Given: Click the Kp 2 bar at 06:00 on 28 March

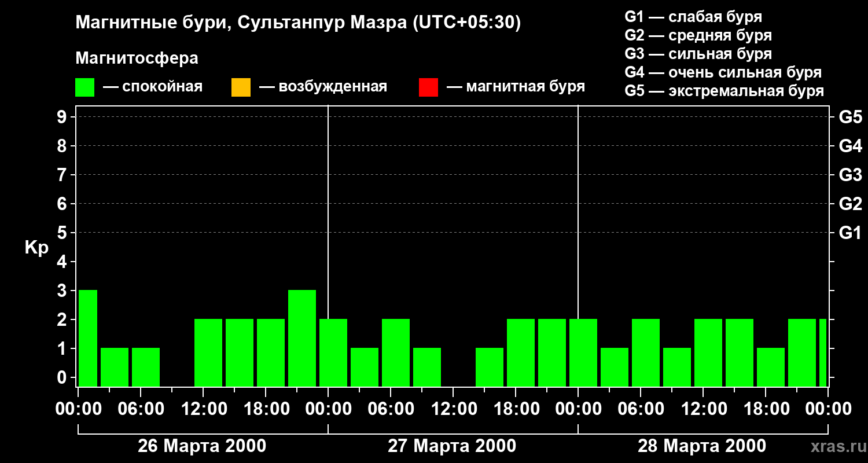Looking at the screenshot, I should point(646,352).
